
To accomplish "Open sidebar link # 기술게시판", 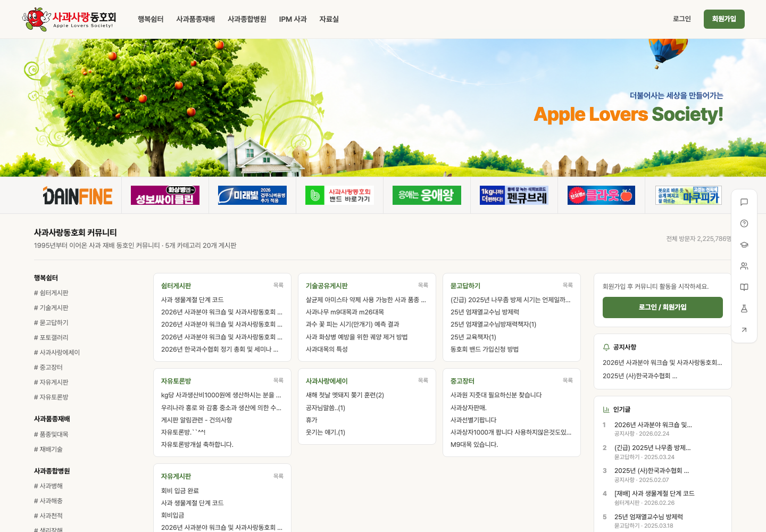I will click(51, 308).
